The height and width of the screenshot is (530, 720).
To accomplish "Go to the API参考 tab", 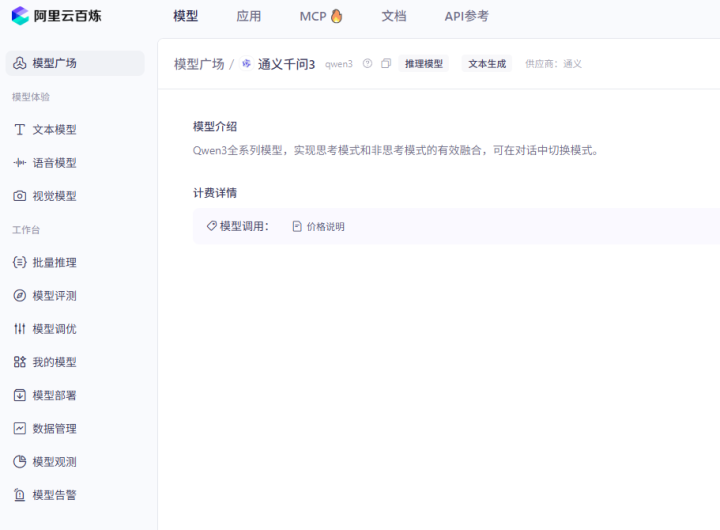I will [467, 16].
